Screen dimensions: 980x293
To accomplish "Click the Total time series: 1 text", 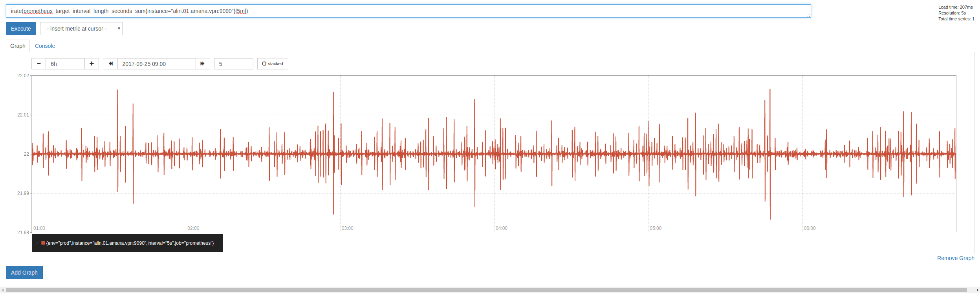I will pyautogui.click(x=956, y=19).
